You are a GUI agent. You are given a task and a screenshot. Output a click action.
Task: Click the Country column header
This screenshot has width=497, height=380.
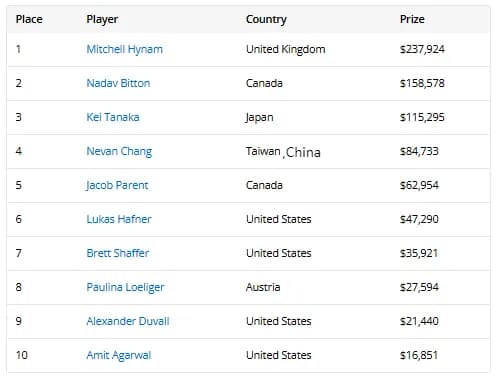tap(266, 20)
